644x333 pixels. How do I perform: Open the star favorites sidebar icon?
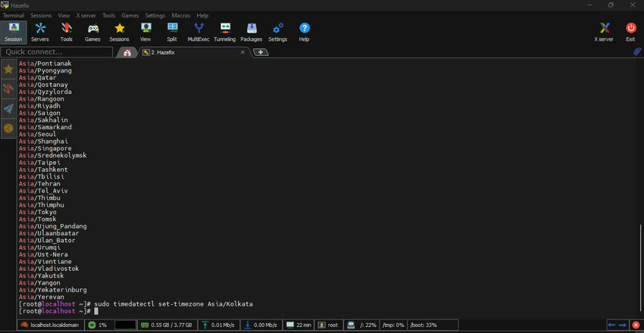[8, 69]
